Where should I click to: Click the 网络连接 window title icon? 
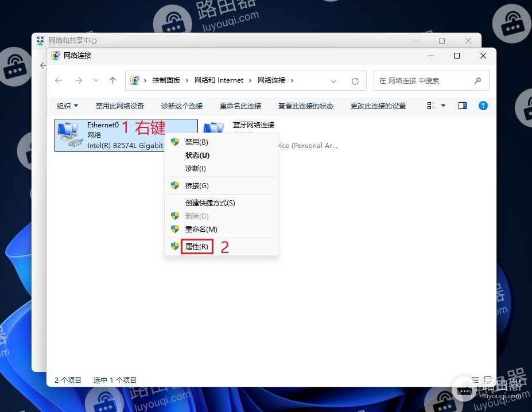(x=55, y=55)
